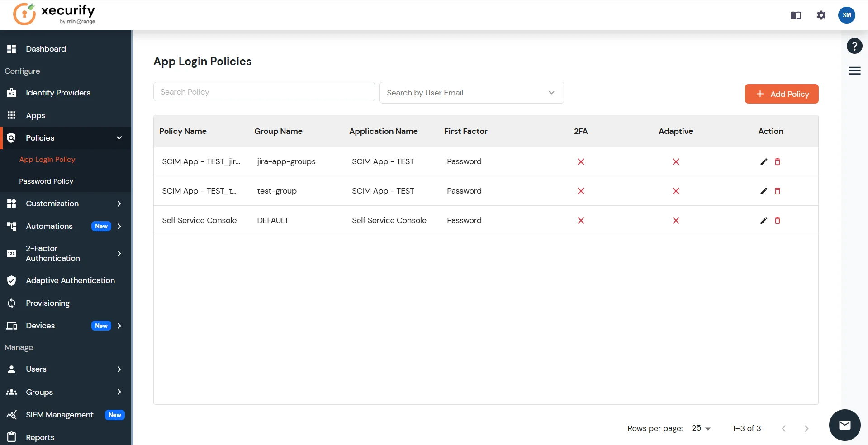Click 'SCIM App - TEST_jir...' policy name
The width and height of the screenshot is (868, 445).
(x=201, y=162)
